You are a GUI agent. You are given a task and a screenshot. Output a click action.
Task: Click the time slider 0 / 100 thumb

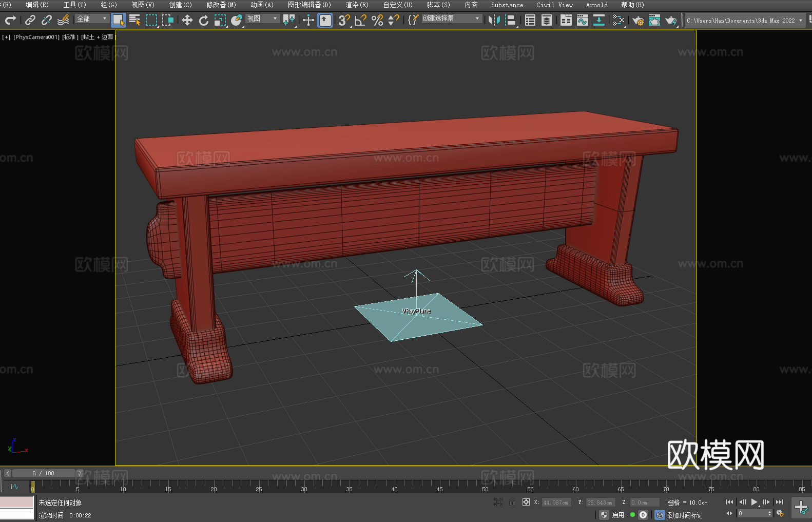tap(44, 473)
